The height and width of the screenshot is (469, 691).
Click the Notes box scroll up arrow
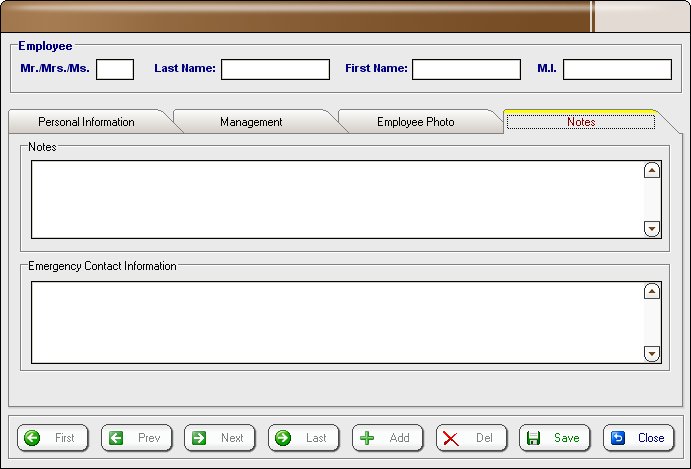point(652,170)
